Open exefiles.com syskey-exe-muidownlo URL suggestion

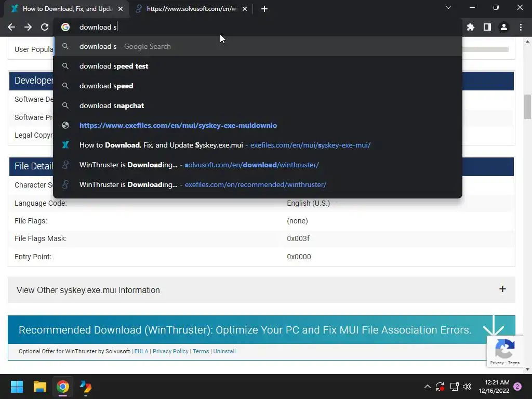tap(258, 125)
